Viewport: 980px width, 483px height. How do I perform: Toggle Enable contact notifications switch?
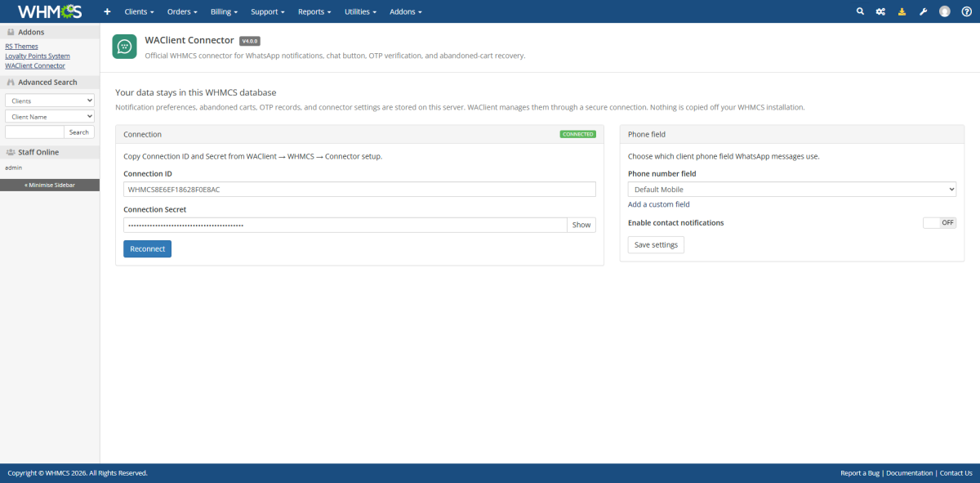click(x=939, y=222)
